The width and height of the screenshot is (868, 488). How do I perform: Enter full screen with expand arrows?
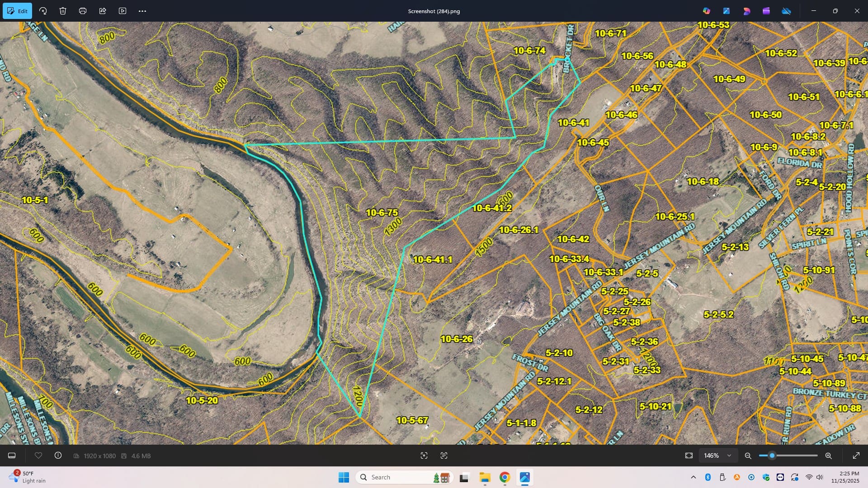point(856,455)
